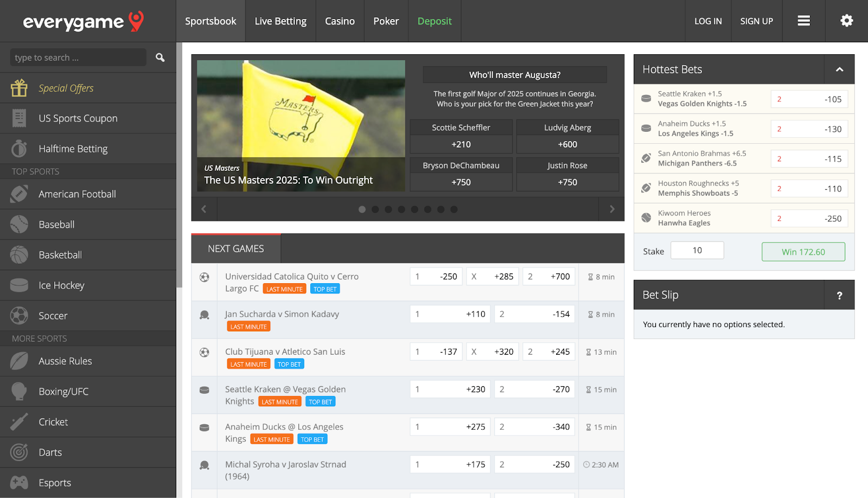Click the Darts target icon

click(x=19, y=452)
